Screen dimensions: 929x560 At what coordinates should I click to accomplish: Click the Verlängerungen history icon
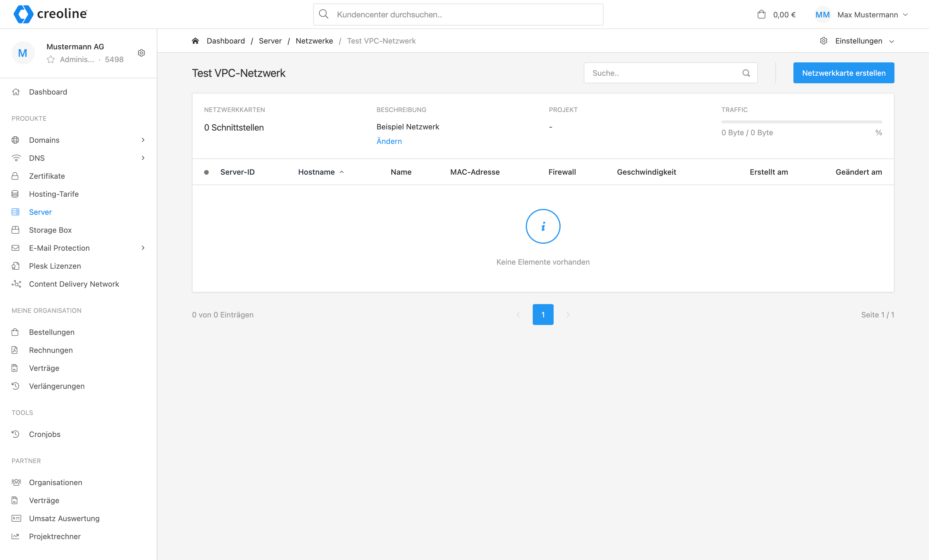pyautogui.click(x=15, y=386)
